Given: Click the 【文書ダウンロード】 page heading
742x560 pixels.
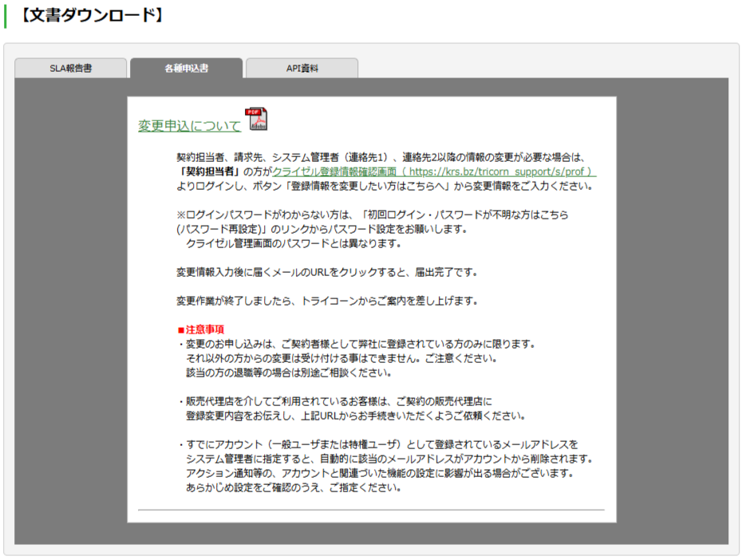Looking at the screenshot, I should coord(92,15).
